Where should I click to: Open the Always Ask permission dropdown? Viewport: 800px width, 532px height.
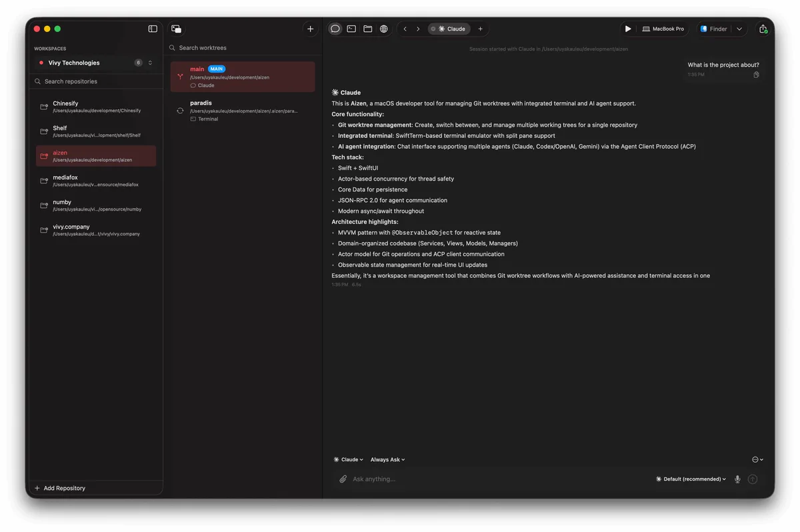[x=387, y=459]
